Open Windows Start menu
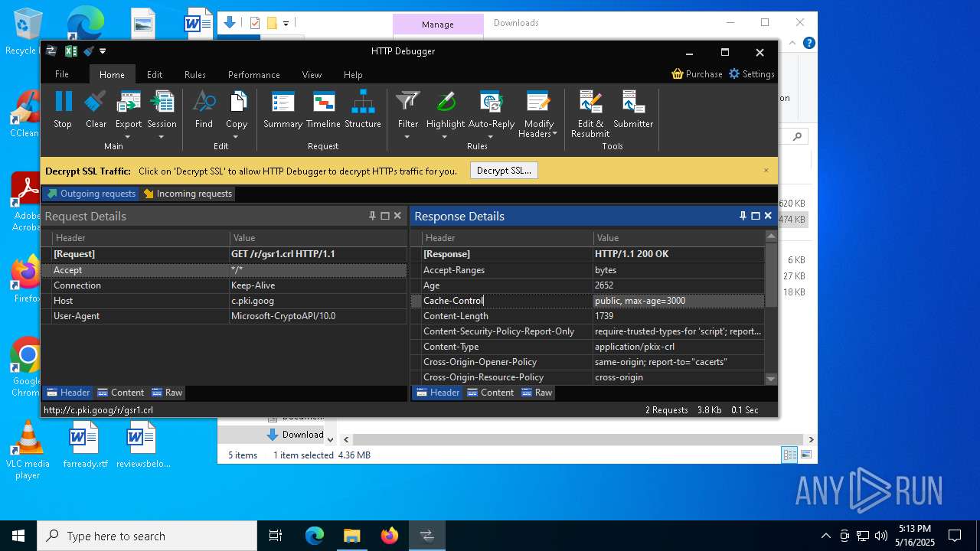This screenshot has height=551, width=980. tap(18, 536)
